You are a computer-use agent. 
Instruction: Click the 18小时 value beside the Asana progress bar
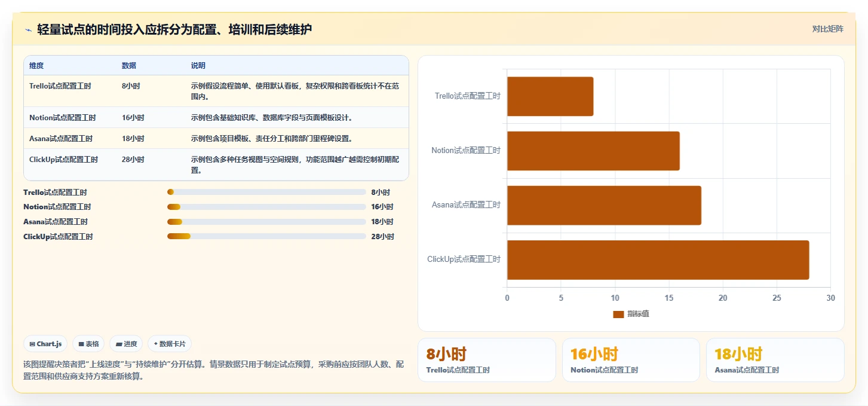click(382, 222)
